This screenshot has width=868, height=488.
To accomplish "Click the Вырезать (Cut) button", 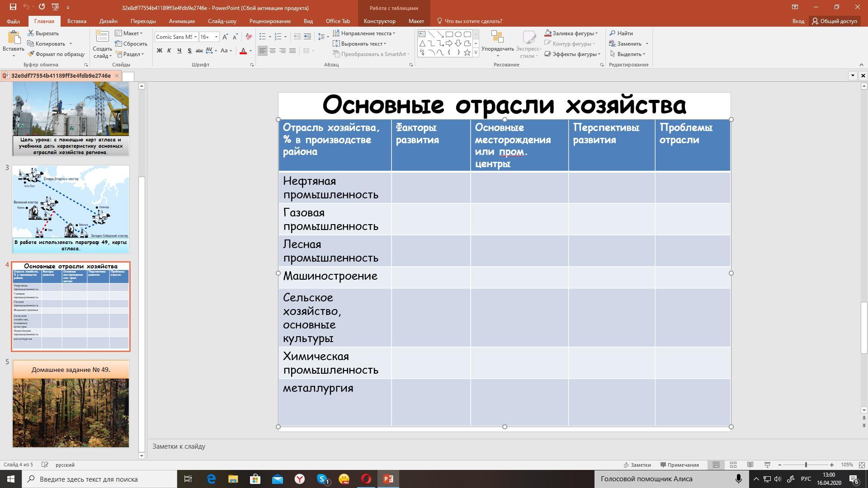I will (43, 33).
